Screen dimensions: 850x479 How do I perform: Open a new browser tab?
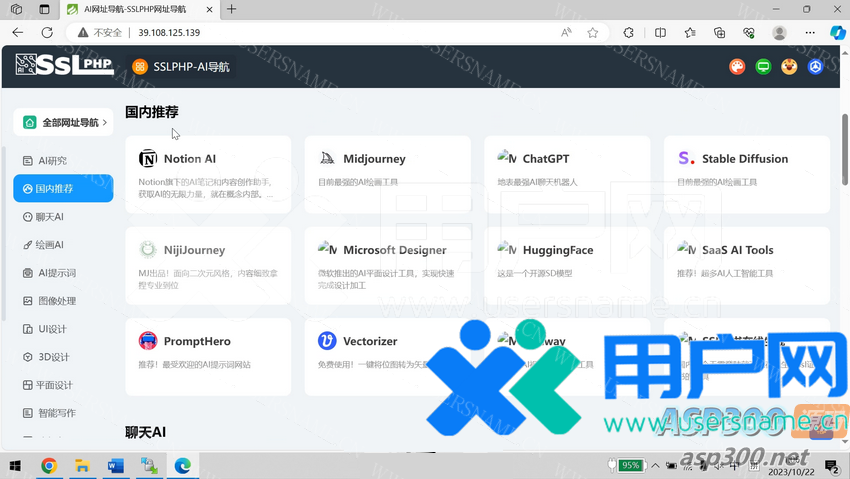click(231, 9)
